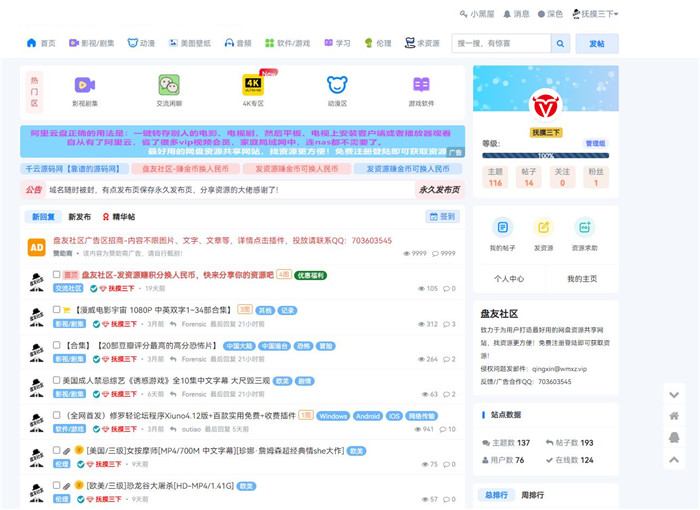Open 动漫 nav item
Viewport: 700px width, 510px height.
tap(141, 43)
